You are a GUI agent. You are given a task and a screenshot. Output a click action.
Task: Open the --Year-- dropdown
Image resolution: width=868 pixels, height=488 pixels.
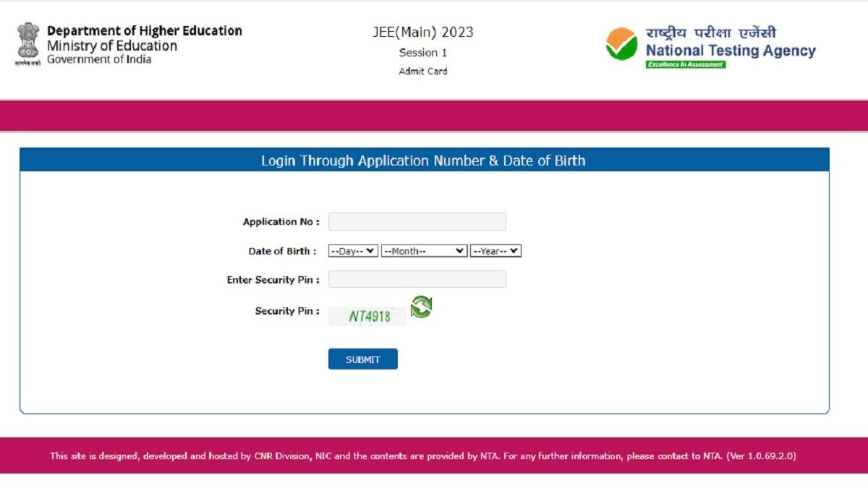click(x=495, y=251)
